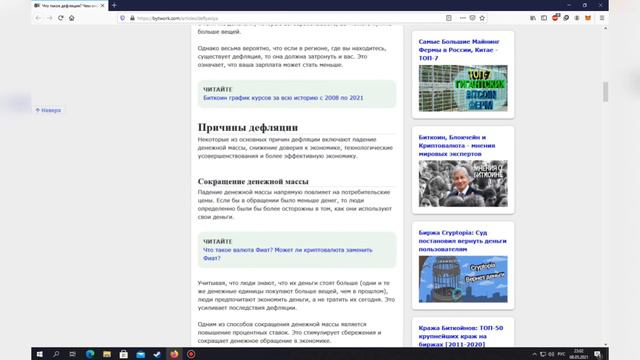Expand the system tray hidden icons chevron
640x360 pixels.
(534, 354)
